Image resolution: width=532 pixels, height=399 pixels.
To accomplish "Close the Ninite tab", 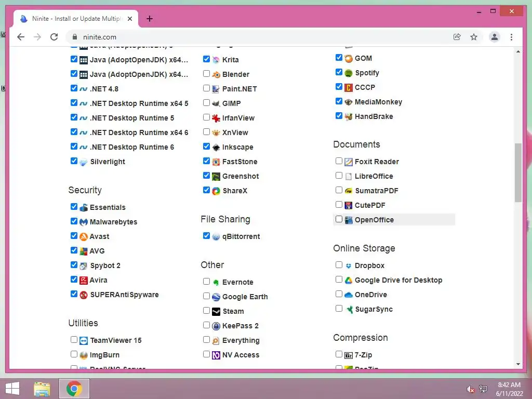I will (x=129, y=19).
